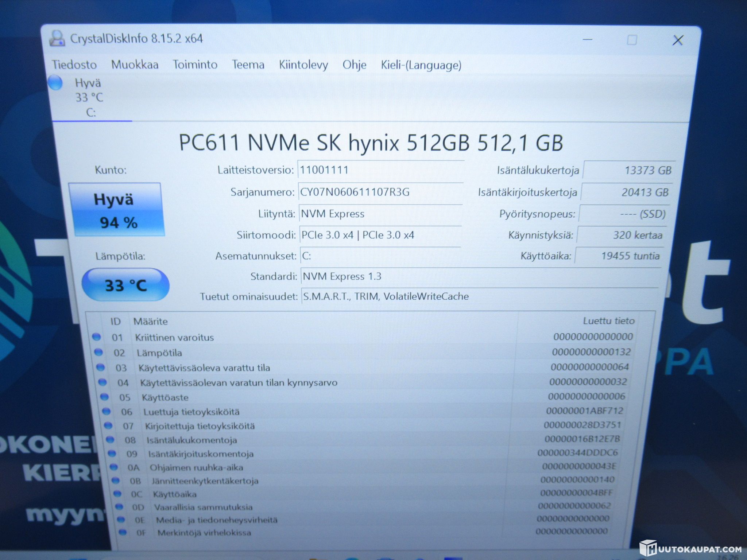Open the Kieli-(Language) menu
747x560 pixels.
pyautogui.click(x=421, y=65)
